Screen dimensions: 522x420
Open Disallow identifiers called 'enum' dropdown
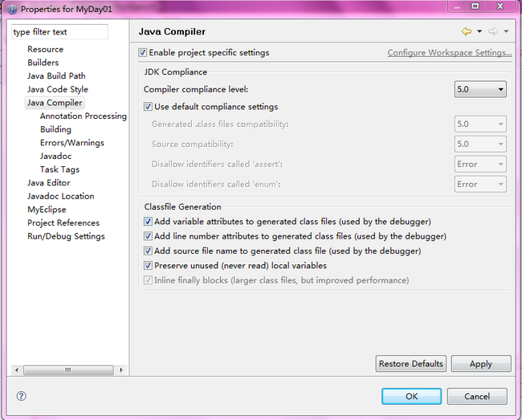[x=480, y=184]
